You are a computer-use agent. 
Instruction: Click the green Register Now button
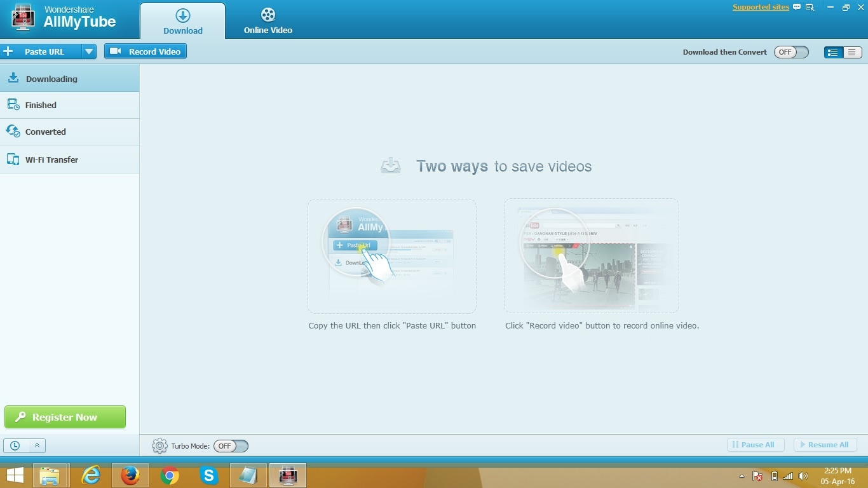tap(65, 417)
